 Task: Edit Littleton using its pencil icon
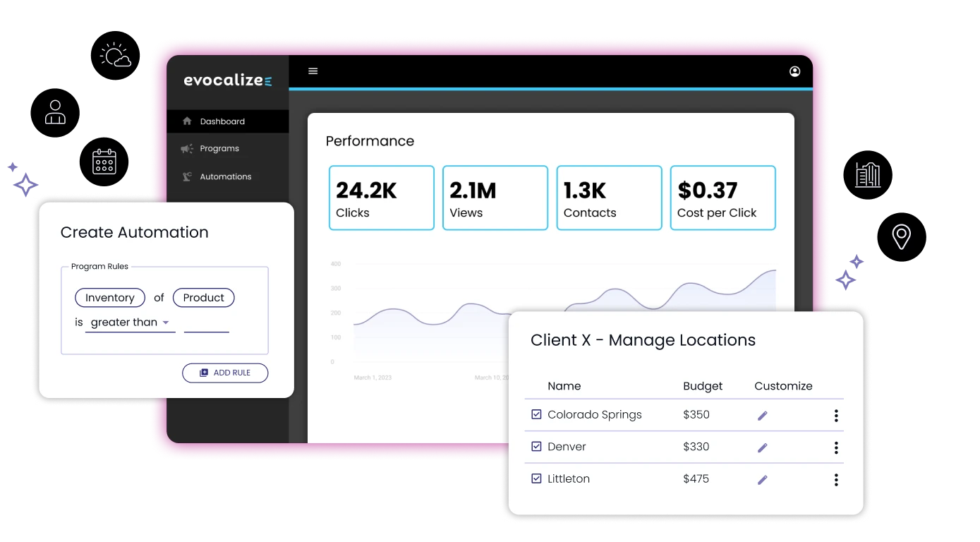pos(762,479)
